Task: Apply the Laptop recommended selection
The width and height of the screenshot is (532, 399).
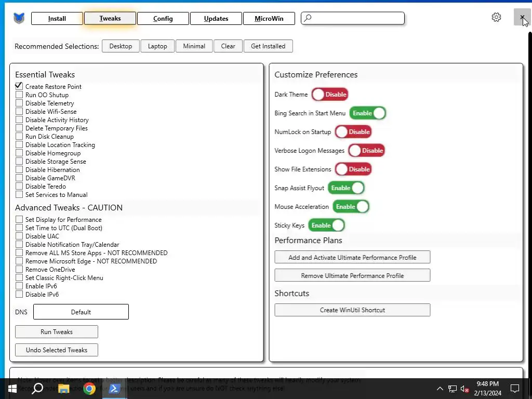Action: (x=157, y=46)
